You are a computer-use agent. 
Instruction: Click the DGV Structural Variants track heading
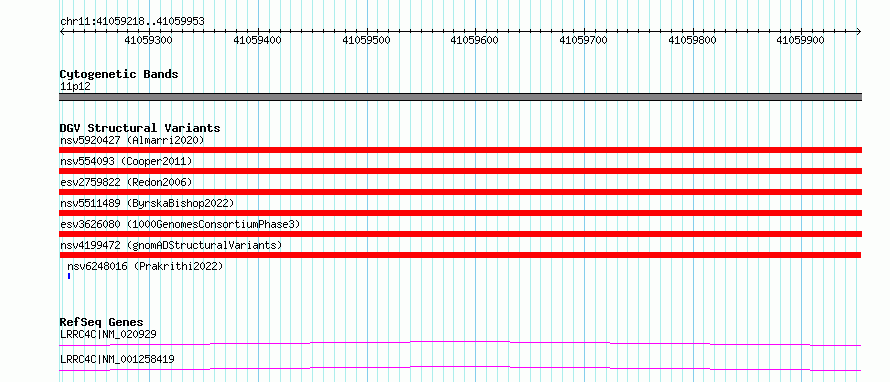point(140,128)
